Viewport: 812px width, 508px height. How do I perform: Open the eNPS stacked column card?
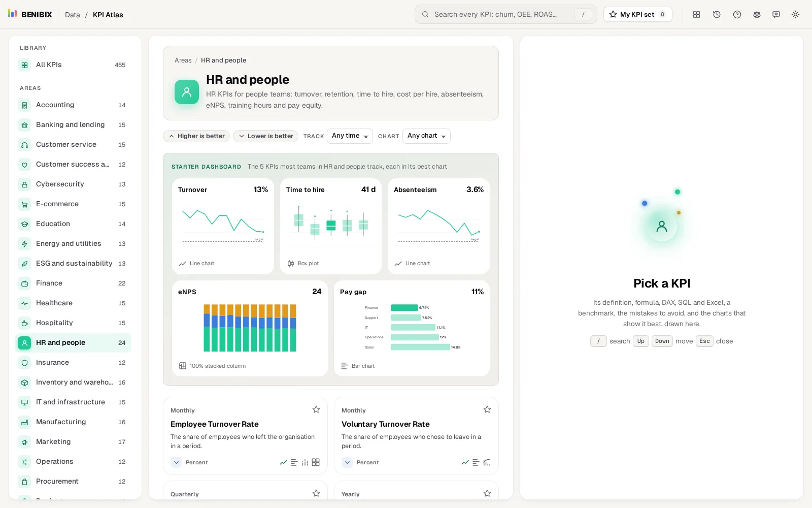tap(250, 329)
